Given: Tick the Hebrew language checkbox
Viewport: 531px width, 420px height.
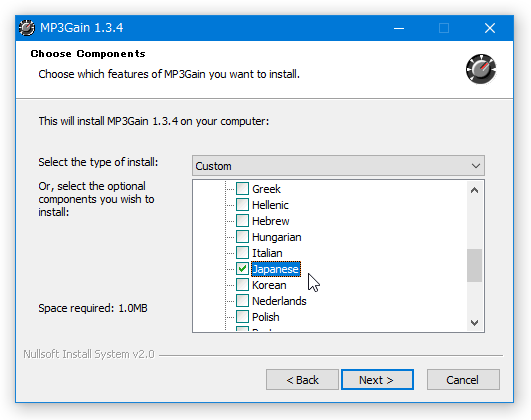Looking at the screenshot, I should coord(242,221).
